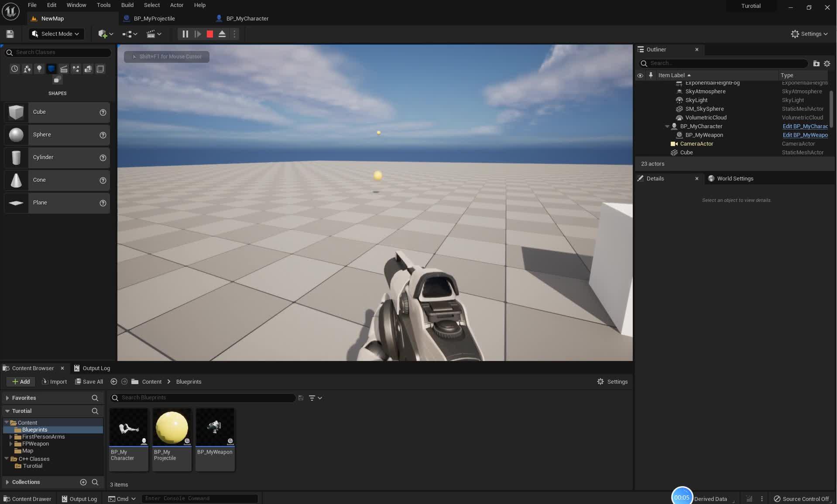Screen dimensions: 837x504
Task: Expand the Collections section
Action: coord(7,482)
